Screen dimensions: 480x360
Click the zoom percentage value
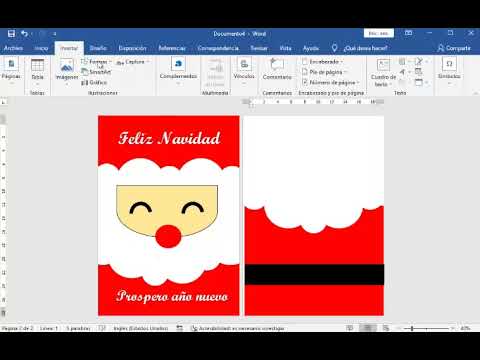(465, 328)
